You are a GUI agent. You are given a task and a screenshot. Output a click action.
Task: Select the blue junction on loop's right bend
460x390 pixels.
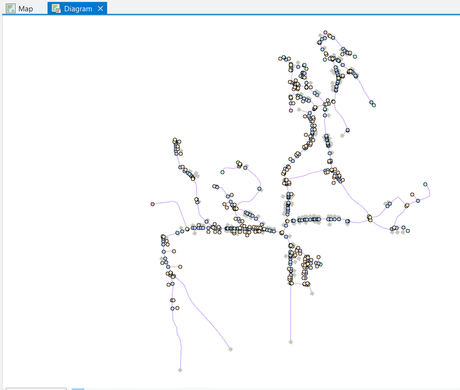[x=259, y=189]
